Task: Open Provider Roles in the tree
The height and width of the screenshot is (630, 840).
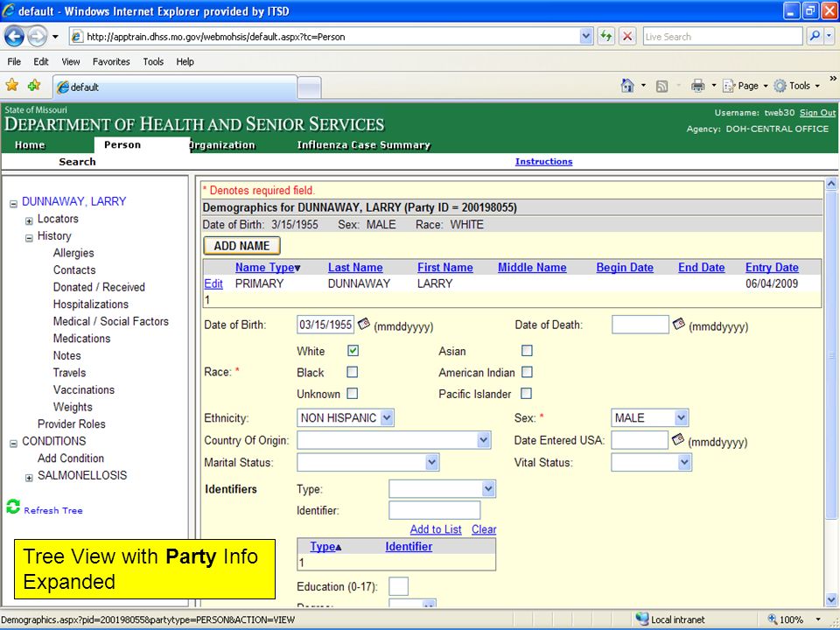Action: pos(71,424)
